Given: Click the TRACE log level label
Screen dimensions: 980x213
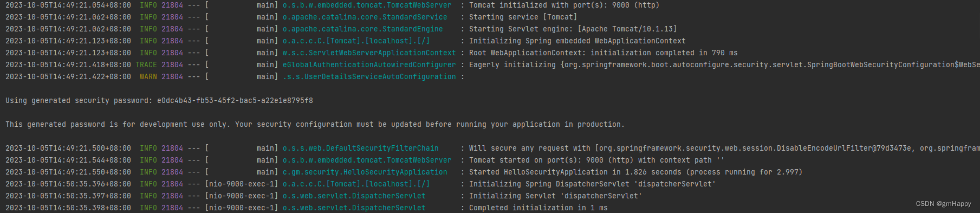Looking at the screenshot, I should tap(146, 65).
